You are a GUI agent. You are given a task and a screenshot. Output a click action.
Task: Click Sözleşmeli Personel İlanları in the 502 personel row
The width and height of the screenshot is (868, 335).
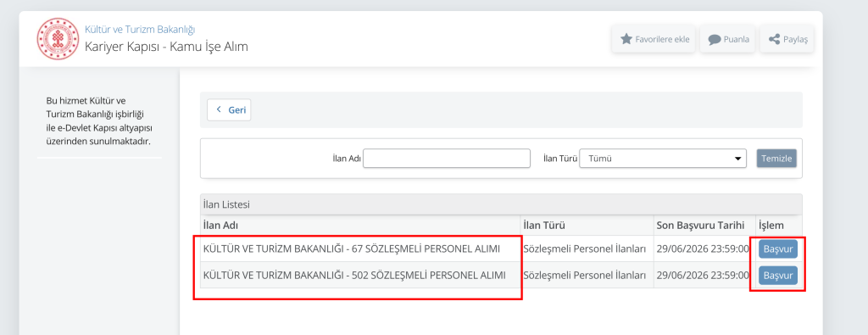click(585, 275)
